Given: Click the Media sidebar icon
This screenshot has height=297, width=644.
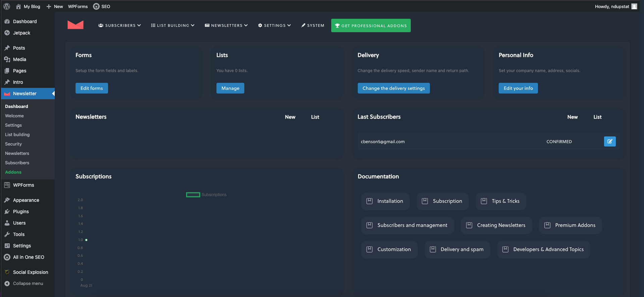Looking at the screenshot, I should click(7, 59).
